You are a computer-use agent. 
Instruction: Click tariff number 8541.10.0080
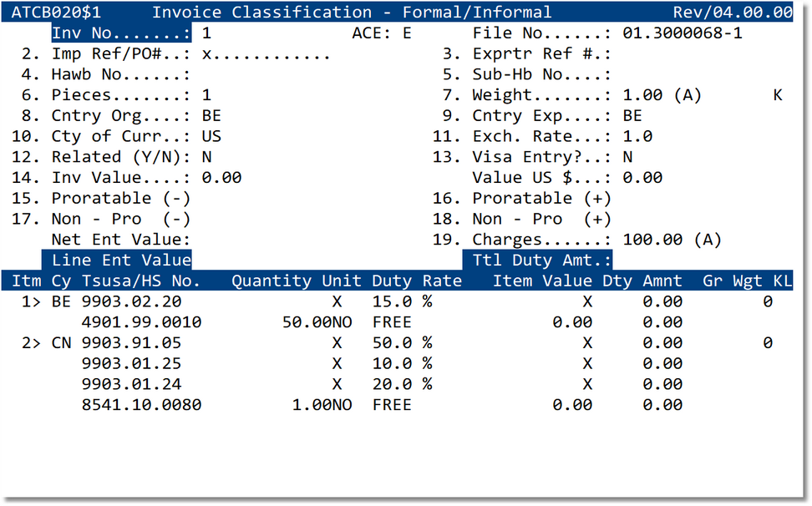141,405
